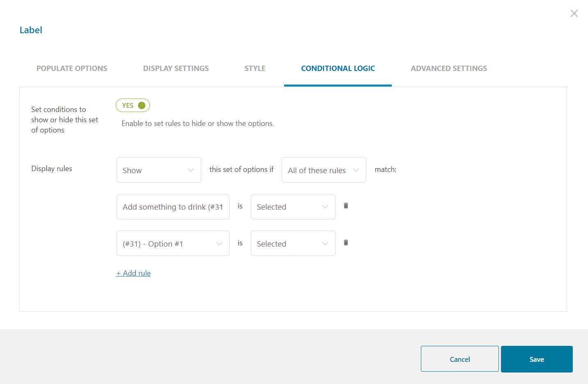Toggle the YES conditional logic switch
588x384 pixels.
pyautogui.click(x=133, y=105)
